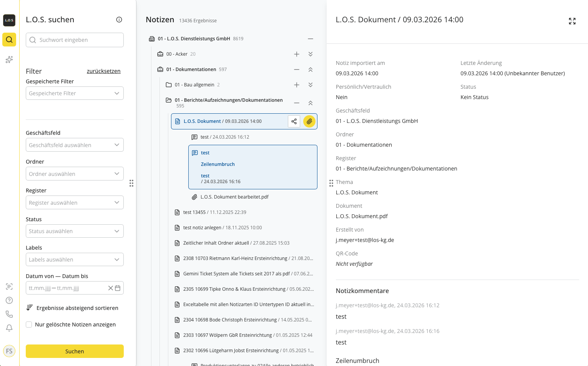Open Register auswählen dropdown

[x=75, y=202]
